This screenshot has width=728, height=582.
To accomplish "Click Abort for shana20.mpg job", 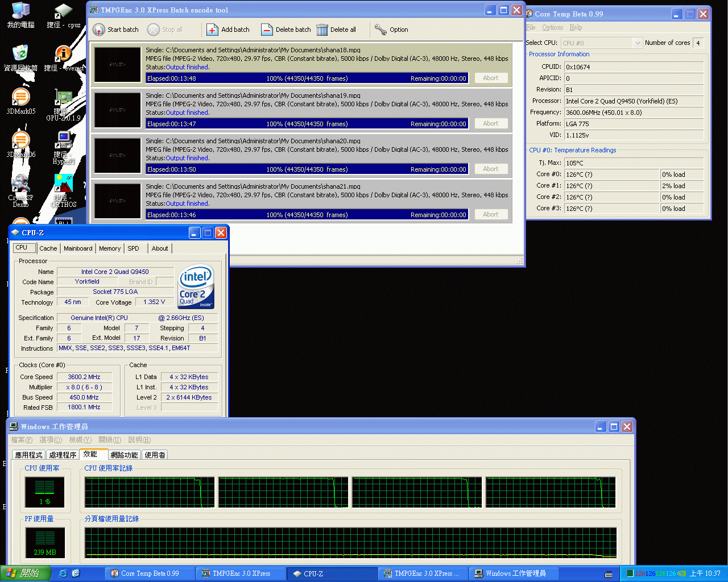I will coord(491,169).
